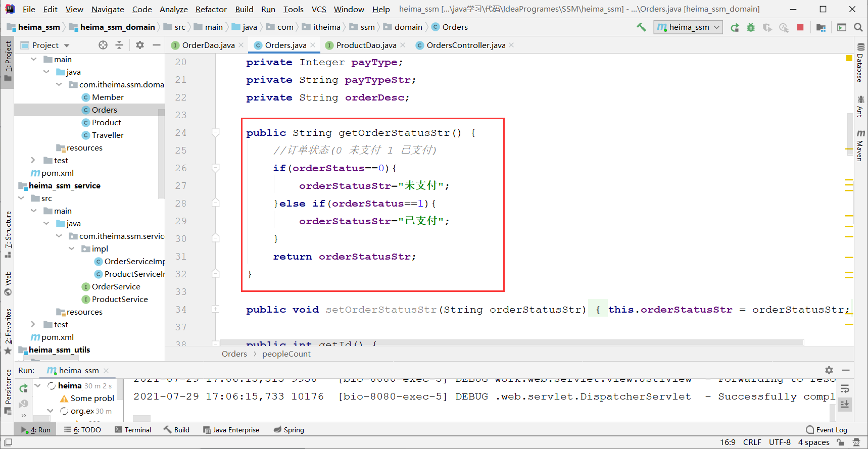Screen dimensions: 868x449
Task: Click the peopleCount breadcrumb below editor
Action: coord(286,354)
